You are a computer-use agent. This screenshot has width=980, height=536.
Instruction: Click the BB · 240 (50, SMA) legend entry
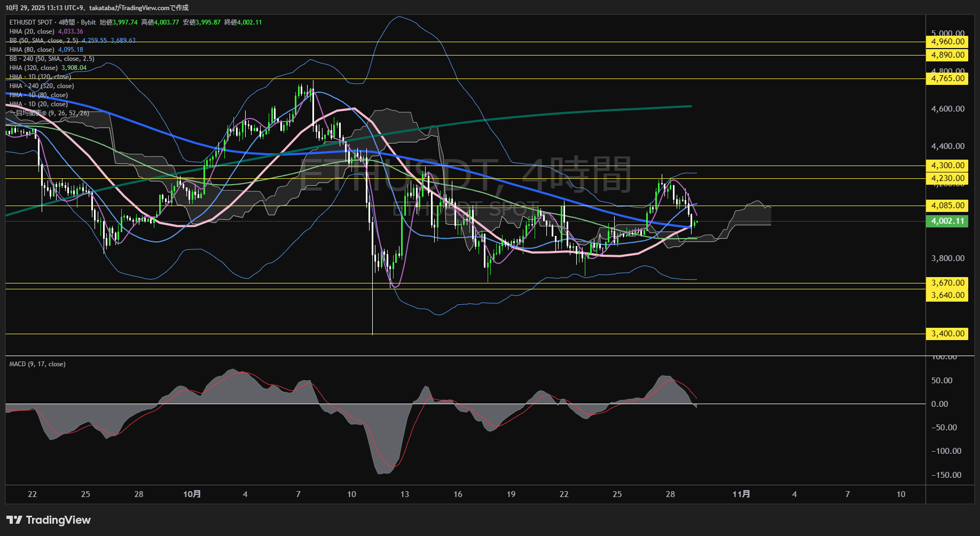[x=52, y=59]
